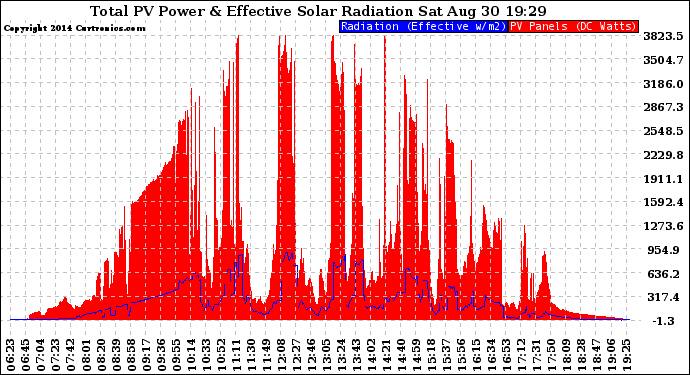The image size is (690, 375).
Task: Click the 12:46 time label
Action: click(x=312, y=354)
